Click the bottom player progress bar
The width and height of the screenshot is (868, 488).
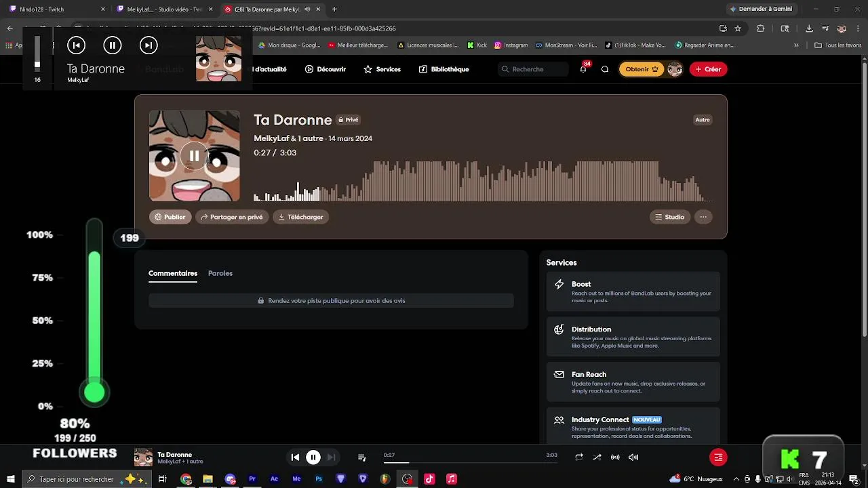coord(471,463)
